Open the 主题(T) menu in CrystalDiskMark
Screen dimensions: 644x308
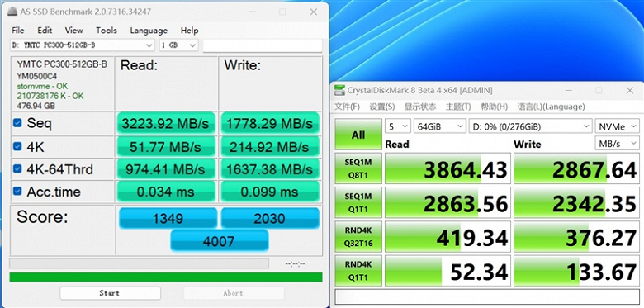click(x=458, y=107)
